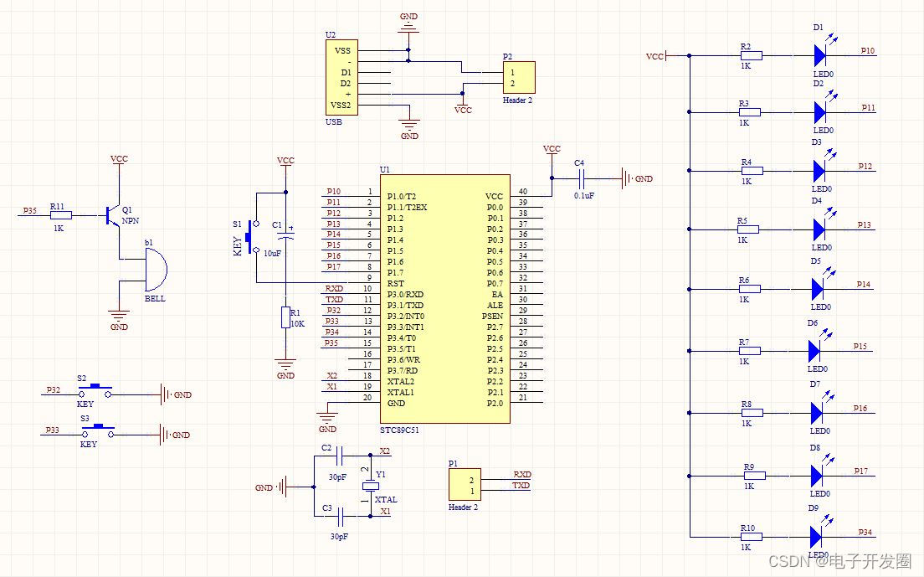The image size is (924, 577).
Task: Click resistor R5 symbol
Action: (x=747, y=229)
